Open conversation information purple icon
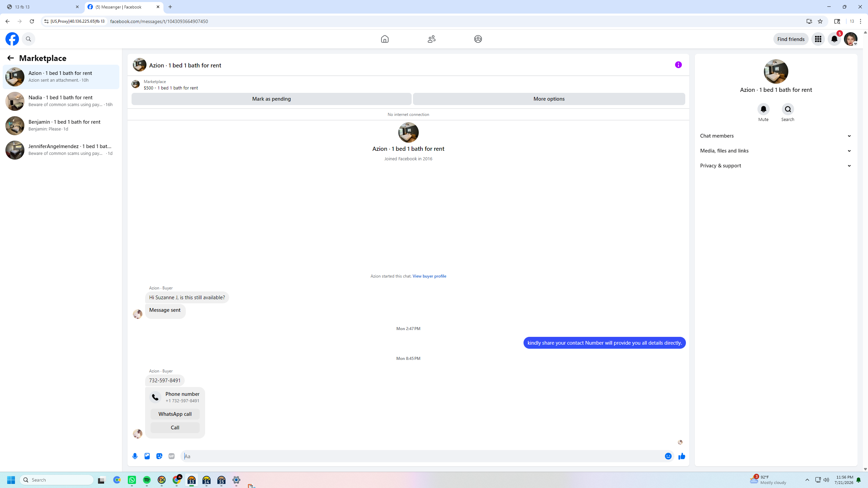The height and width of the screenshot is (488, 868). 678,65
